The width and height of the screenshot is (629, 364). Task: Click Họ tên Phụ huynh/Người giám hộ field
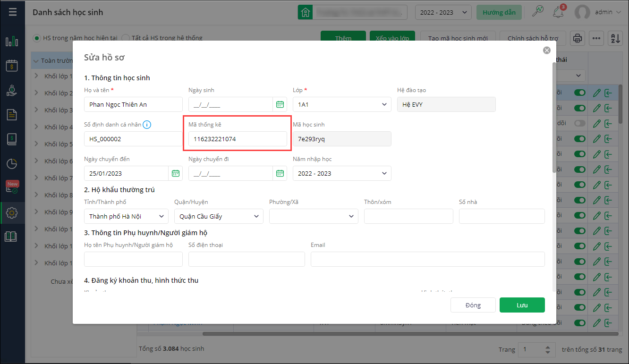pos(133,259)
